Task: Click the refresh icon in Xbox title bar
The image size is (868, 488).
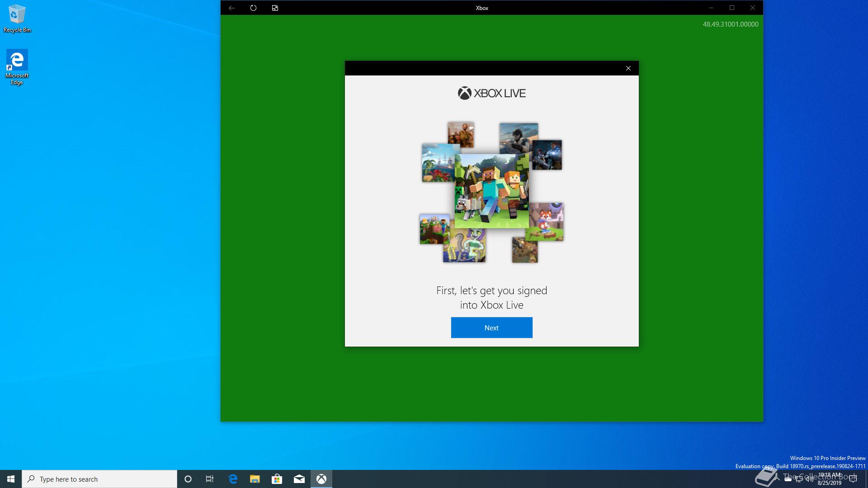Action: coord(253,8)
